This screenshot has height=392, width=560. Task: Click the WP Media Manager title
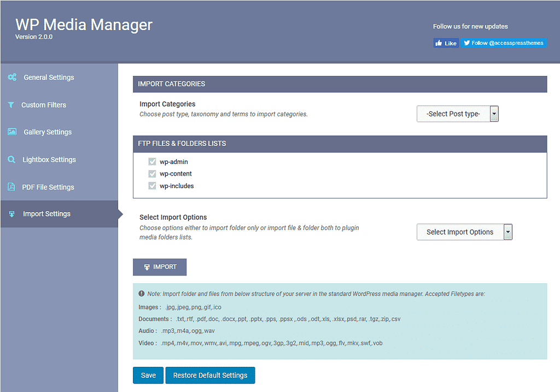coord(84,24)
